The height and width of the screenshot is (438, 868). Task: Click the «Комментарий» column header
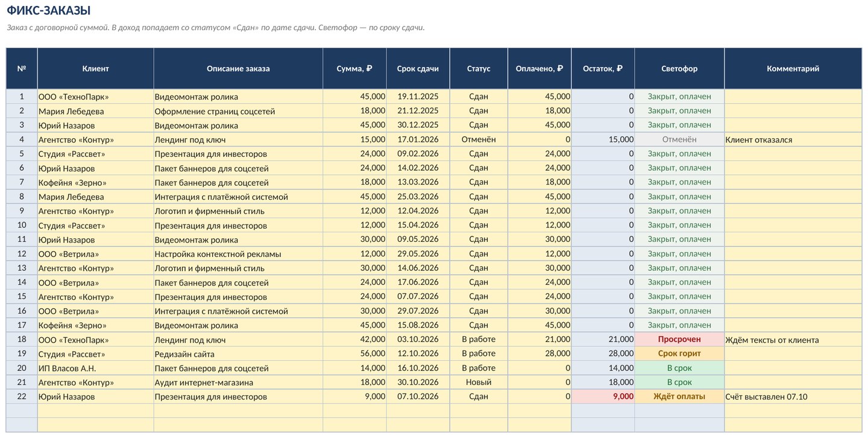pos(793,69)
